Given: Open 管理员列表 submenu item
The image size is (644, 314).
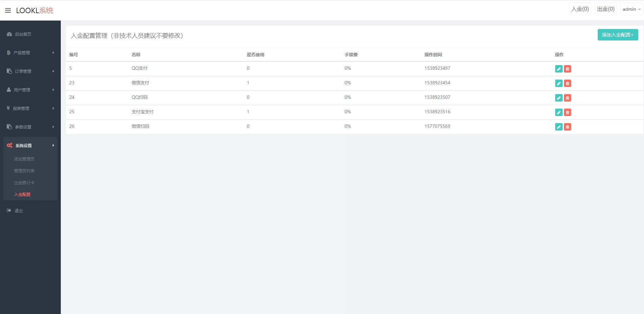Looking at the screenshot, I should (x=24, y=171).
